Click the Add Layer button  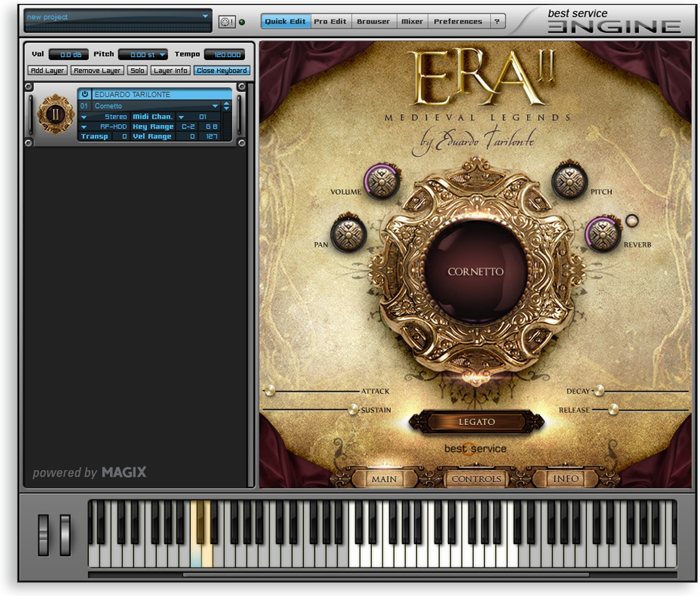(x=47, y=70)
